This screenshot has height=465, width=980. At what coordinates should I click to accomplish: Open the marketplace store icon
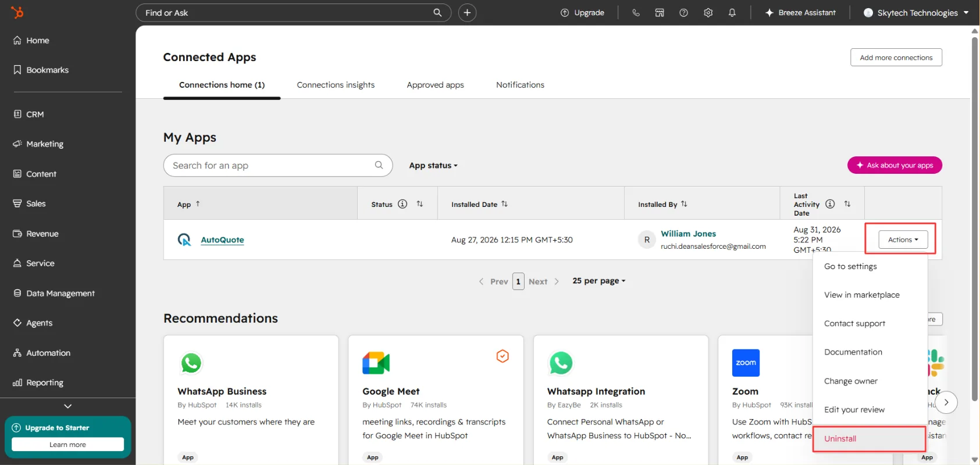point(660,12)
